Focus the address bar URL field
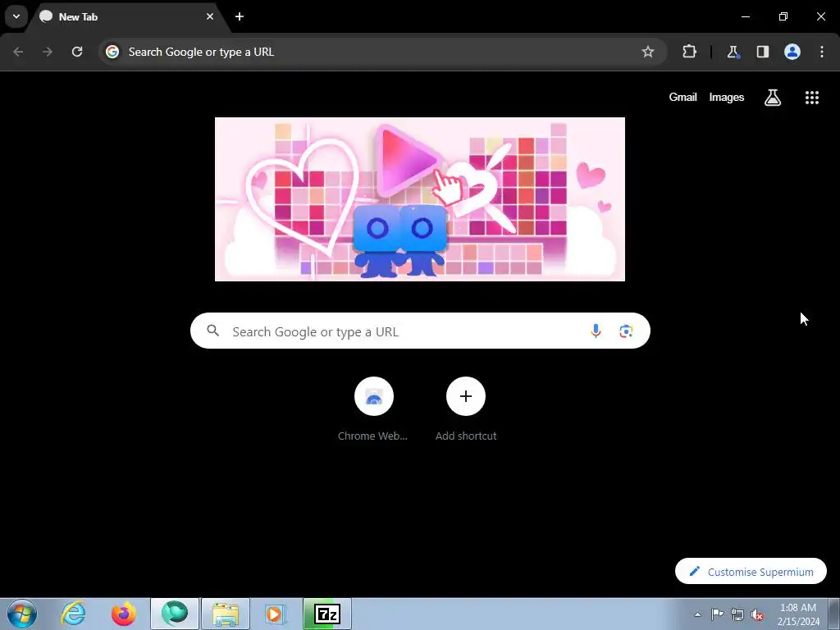840x630 pixels. click(382, 52)
